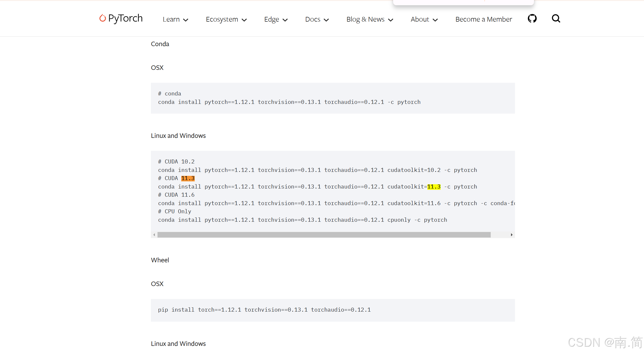644x353 pixels.
Task: Click the yellow highlighted 11.3 in cudatoolkit
Action: 434,187
